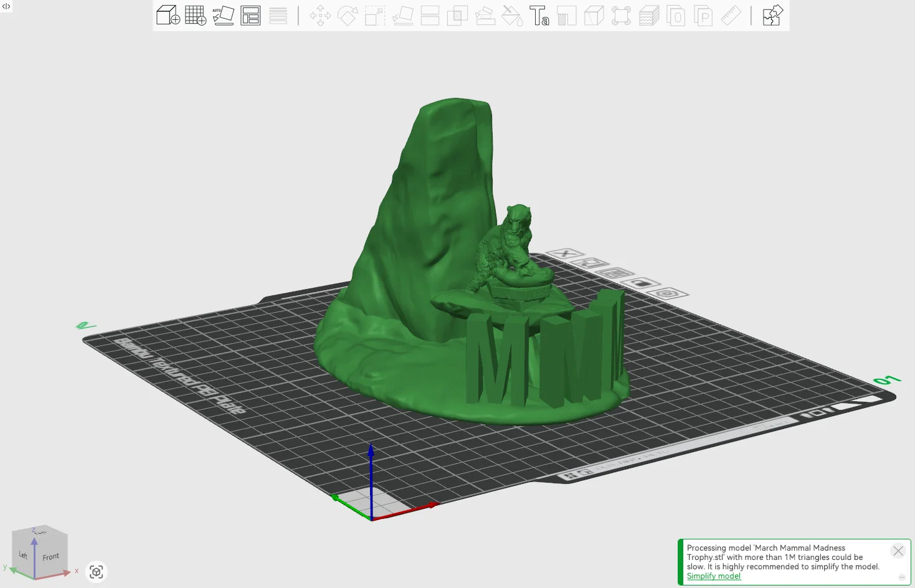The height and width of the screenshot is (588, 915).
Task: Select the Color painting bucket tool
Action: click(x=511, y=16)
